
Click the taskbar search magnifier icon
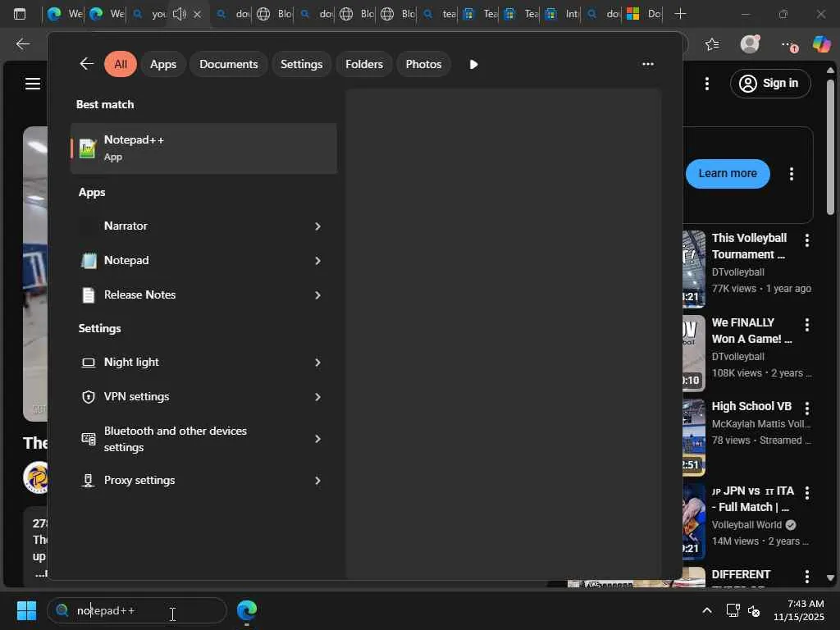pos(62,610)
